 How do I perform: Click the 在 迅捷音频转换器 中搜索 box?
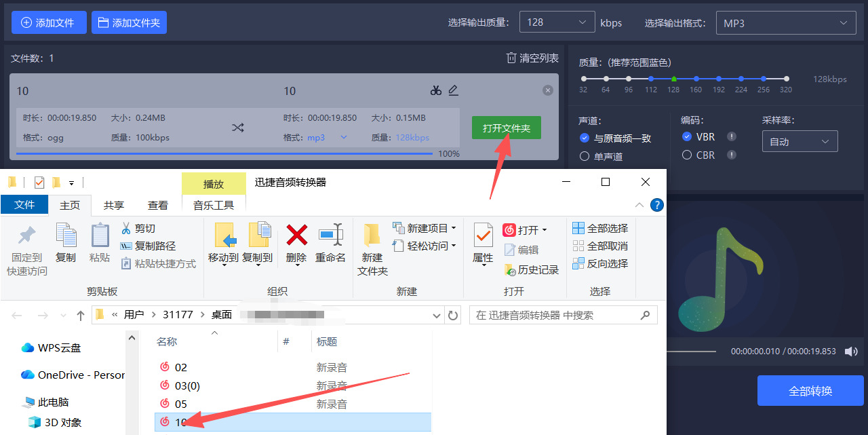[x=564, y=315]
